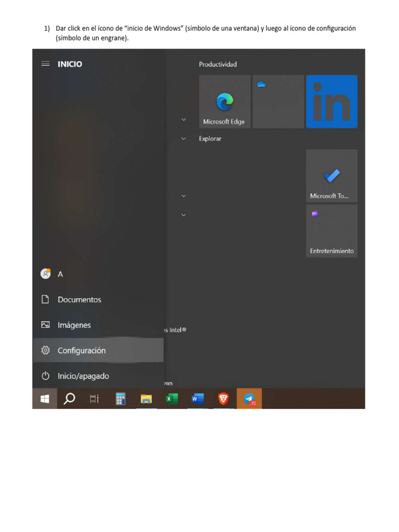This screenshot has height=532, width=399.
Task: Expand the chevron left of Microsoft To Do tile
Action: [183, 196]
